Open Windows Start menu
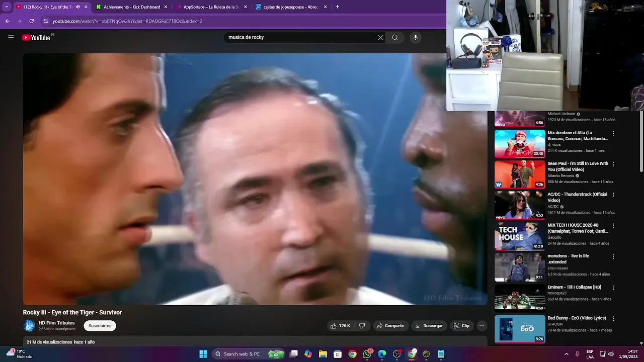644x362 pixels. 203,354
